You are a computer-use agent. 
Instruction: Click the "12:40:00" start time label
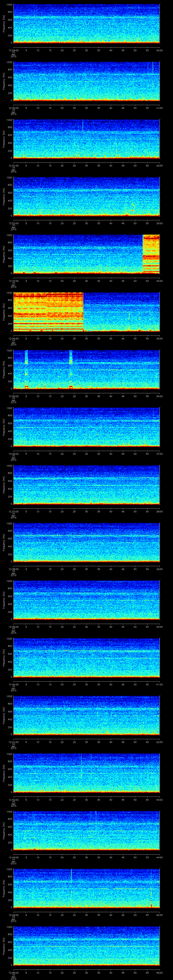coord(13,684)
